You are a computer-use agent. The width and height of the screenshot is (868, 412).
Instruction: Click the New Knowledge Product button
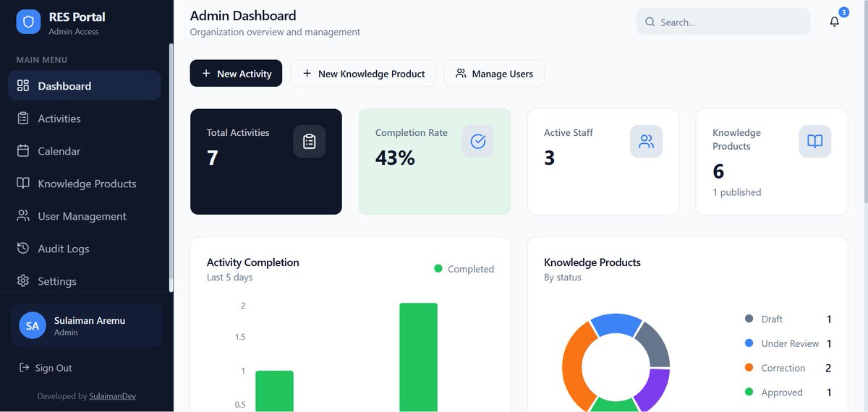(x=363, y=73)
